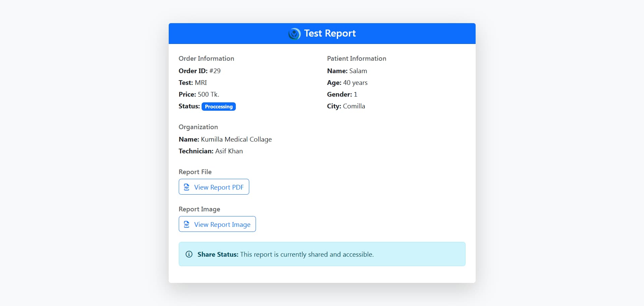Click the City Comilla line
644x306 pixels.
coord(346,106)
